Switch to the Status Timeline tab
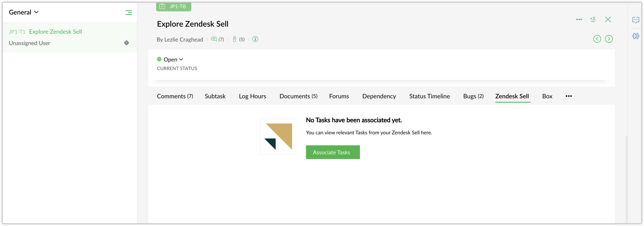Image resolution: width=644 pixels, height=226 pixels. 429,96
